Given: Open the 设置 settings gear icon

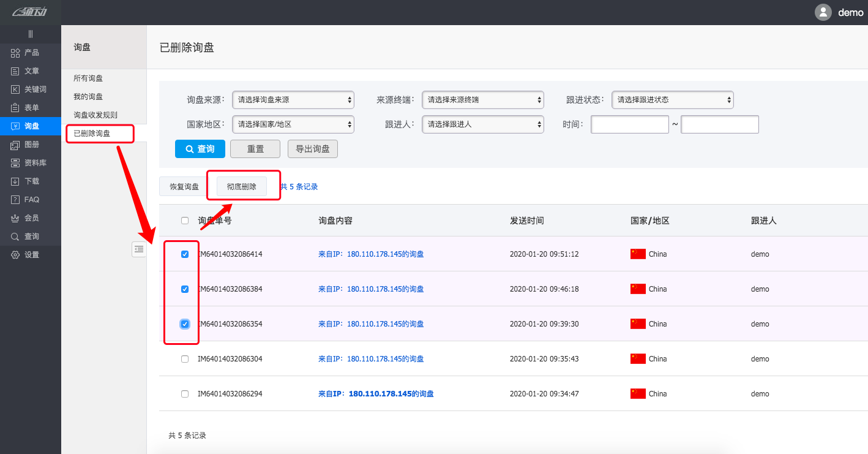Looking at the screenshot, I should click(x=15, y=255).
